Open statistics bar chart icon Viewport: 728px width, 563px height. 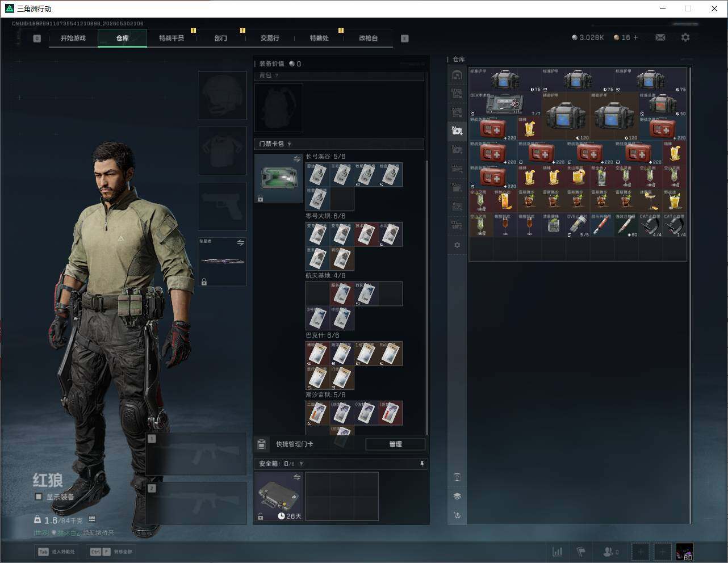coord(558,552)
